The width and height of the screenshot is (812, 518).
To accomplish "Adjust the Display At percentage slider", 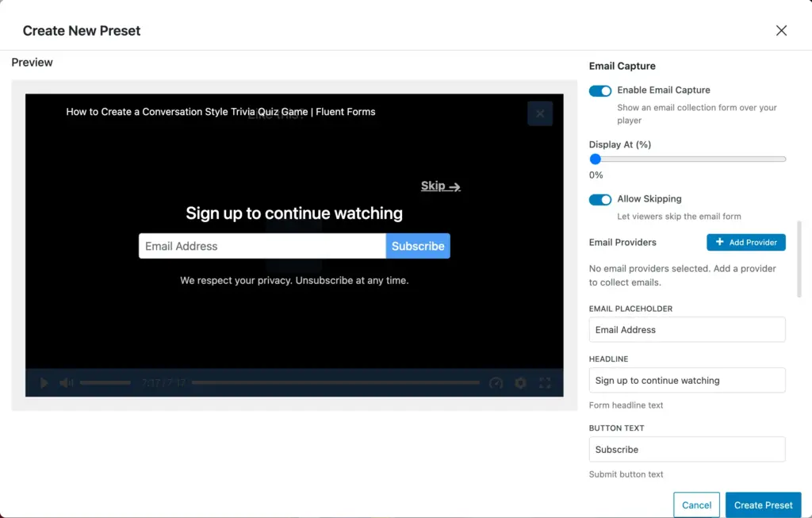I will pyautogui.click(x=596, y=159).
